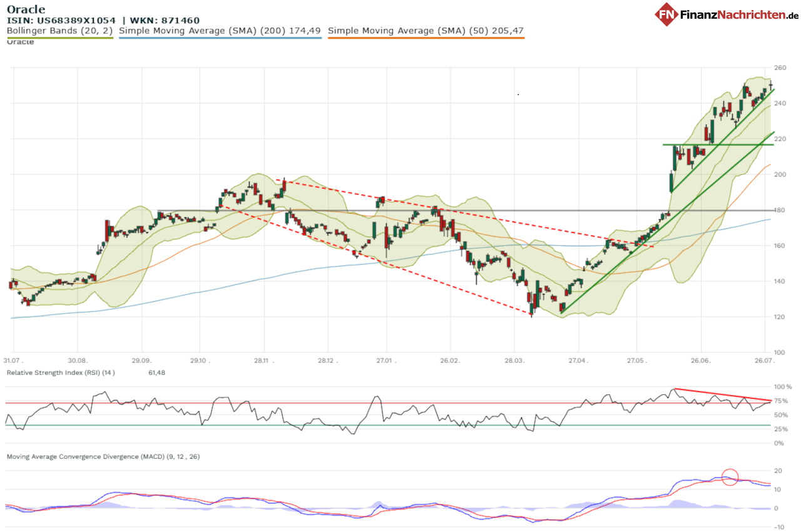Click the FinanzNachrichten.de logo
Screen dimensions: 801x532
[x=727, y=14]
